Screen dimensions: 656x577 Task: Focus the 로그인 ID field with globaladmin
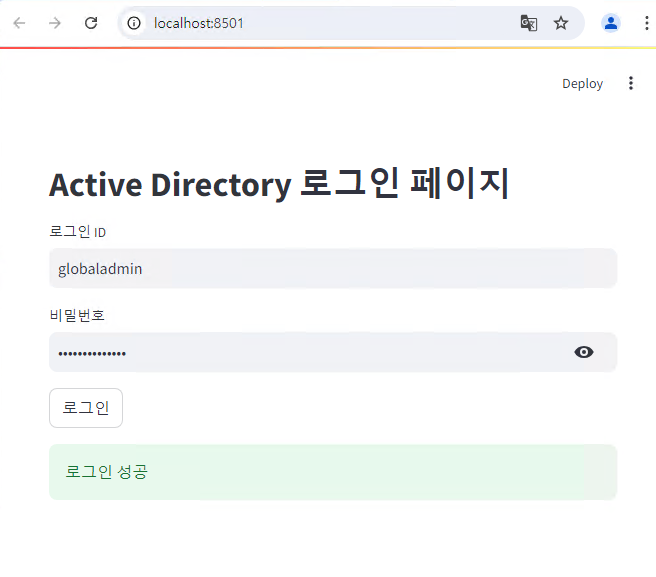point(333,268)
